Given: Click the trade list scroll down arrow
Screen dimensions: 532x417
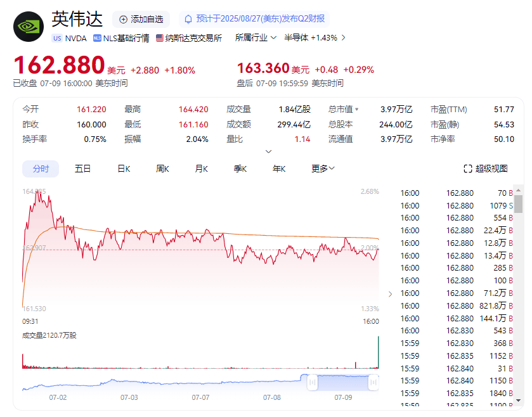Looking at the screenshot, I should (x=518, y=401).
